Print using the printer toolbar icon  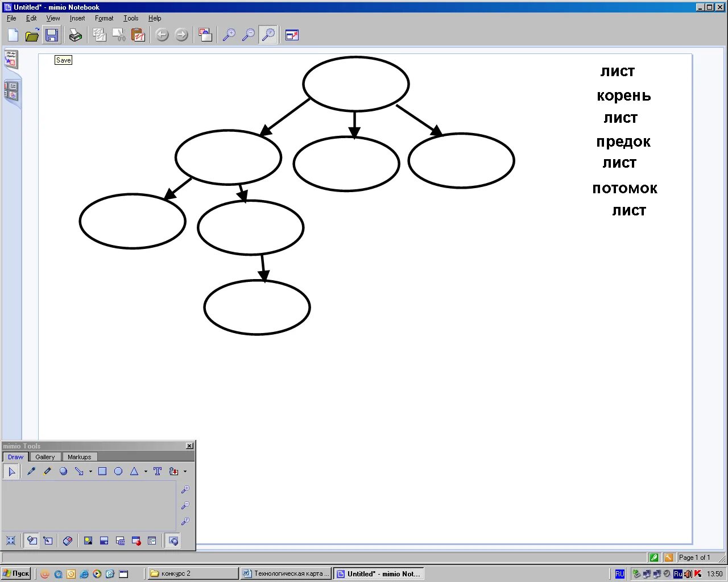75,35
